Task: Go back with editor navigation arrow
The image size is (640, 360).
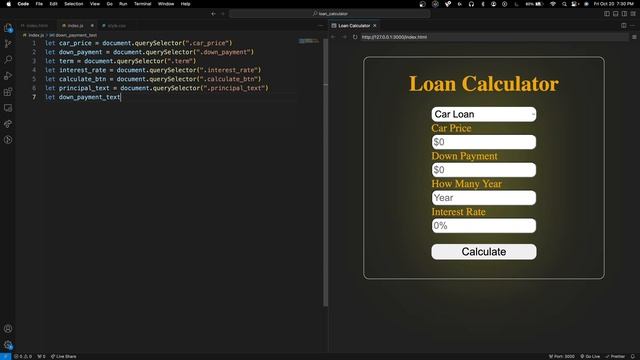Action: pyautogui.click(x=213, y=13)
